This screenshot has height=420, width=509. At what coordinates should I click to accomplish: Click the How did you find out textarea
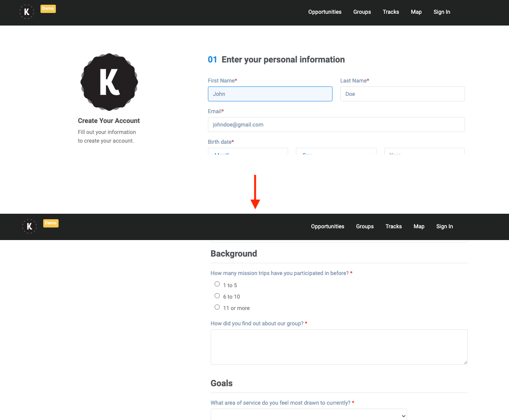tap(339, 347)
